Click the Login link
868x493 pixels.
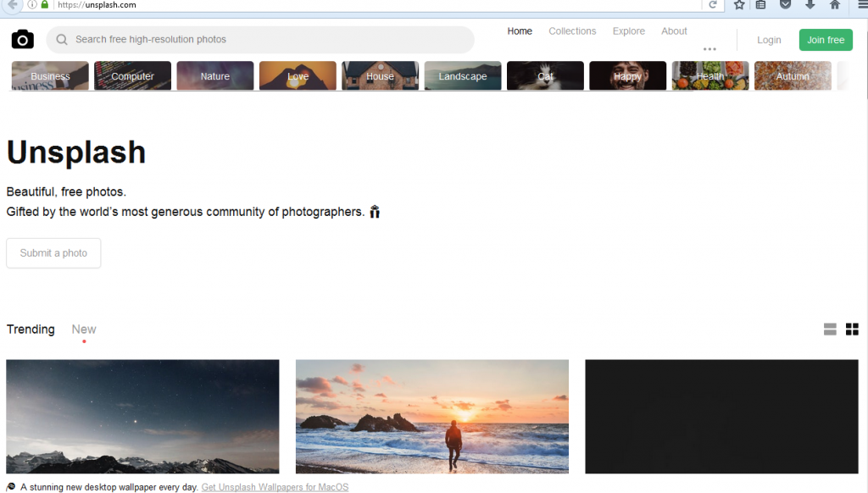click(x=769, y=40)
